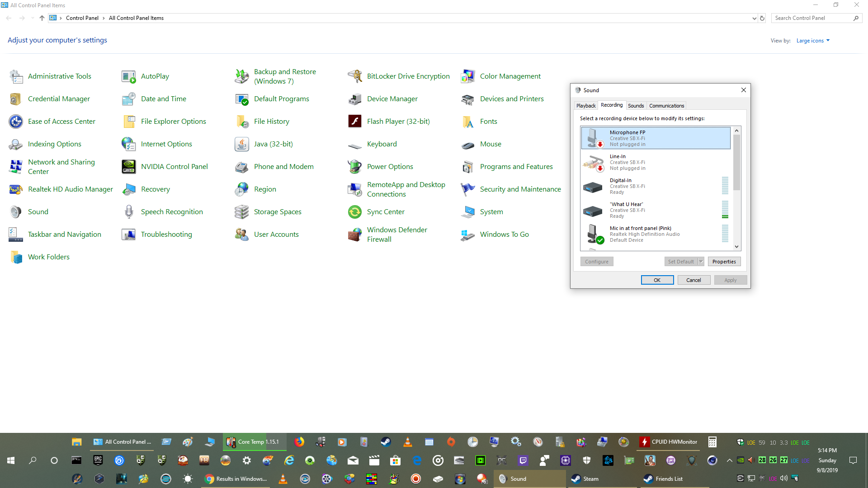The width and height of the screenshot is (868, 488).
Task: Refresh the Control Panel address bar
Action: [762, 18]
